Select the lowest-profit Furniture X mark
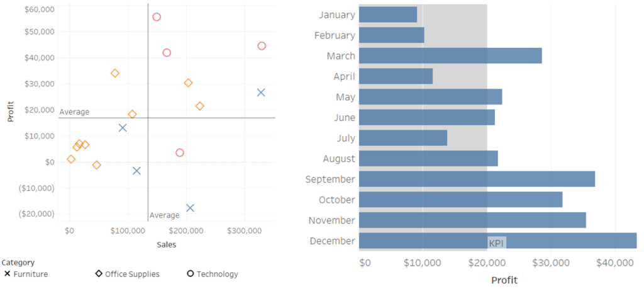The width and height of the screenshot is (644, 289). pyautogui.click(x=190, y=208)
